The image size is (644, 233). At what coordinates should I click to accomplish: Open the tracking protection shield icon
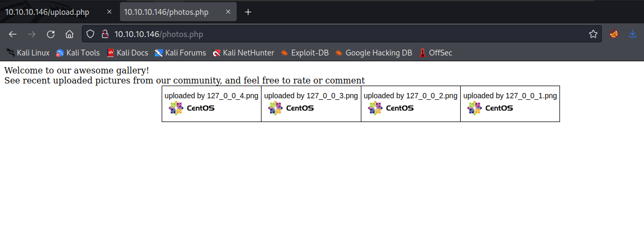(x=90, y=34)
